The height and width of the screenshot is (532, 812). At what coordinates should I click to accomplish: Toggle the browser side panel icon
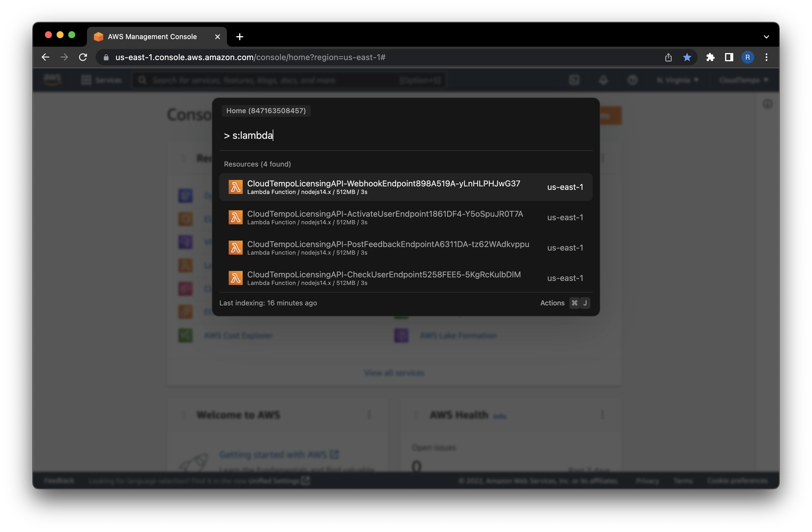click(x=729, y=57)
